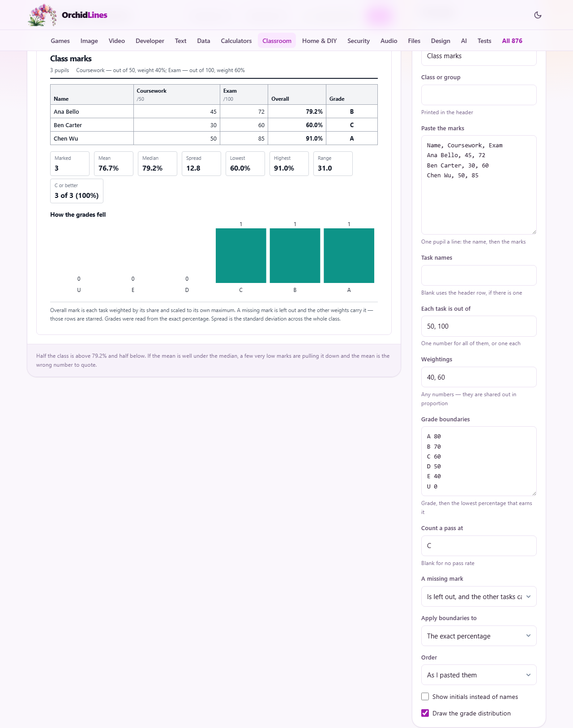Open the Apply boundaries to dropdown
573x728 pixels.
point(479,636)
